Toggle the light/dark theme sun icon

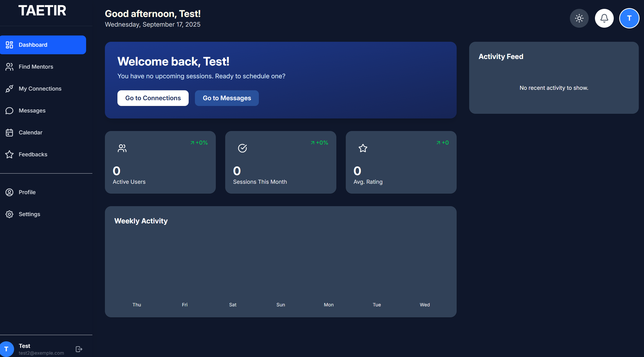[x=579, y=18]
